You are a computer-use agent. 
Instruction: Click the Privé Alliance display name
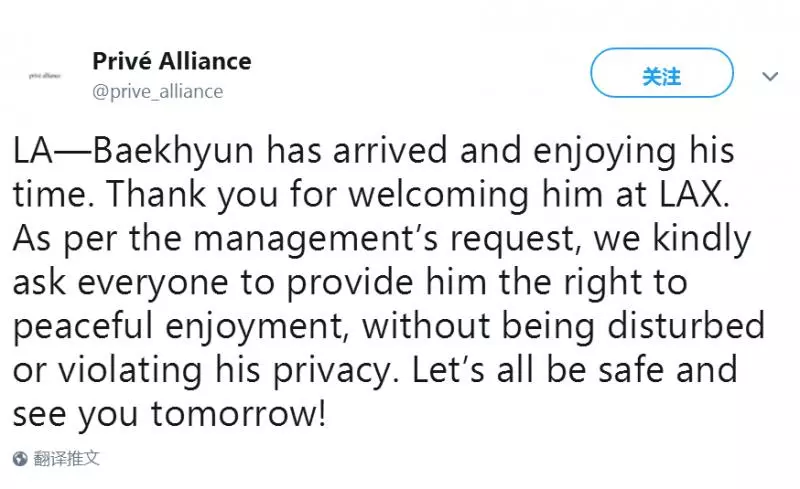172,61
